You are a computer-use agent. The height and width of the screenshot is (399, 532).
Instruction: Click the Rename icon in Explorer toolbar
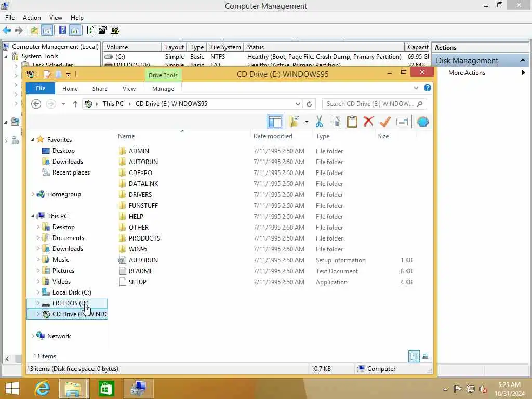(x=402, y=122)
